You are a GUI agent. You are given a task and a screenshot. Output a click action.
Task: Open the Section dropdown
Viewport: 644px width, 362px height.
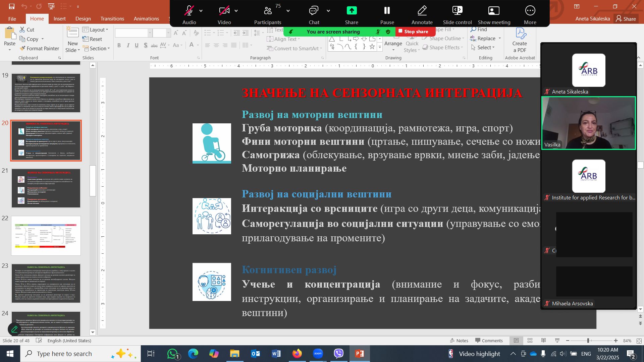click(96, 49)
